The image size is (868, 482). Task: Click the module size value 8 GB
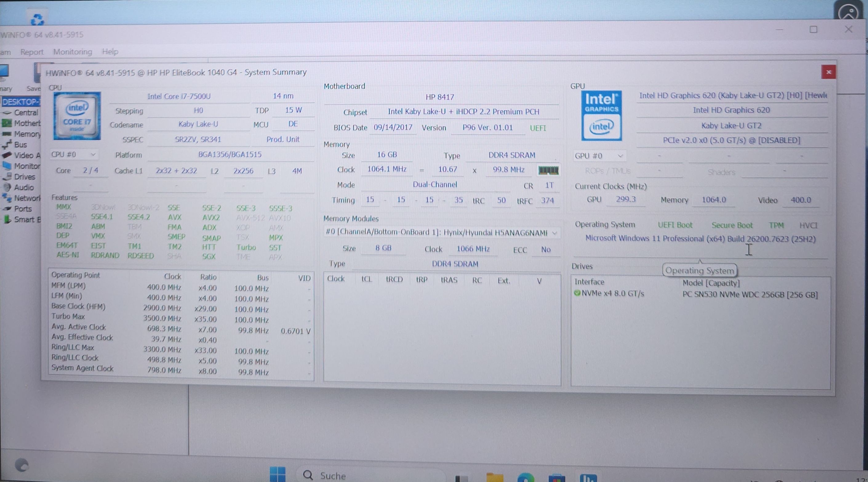[383, 248]
